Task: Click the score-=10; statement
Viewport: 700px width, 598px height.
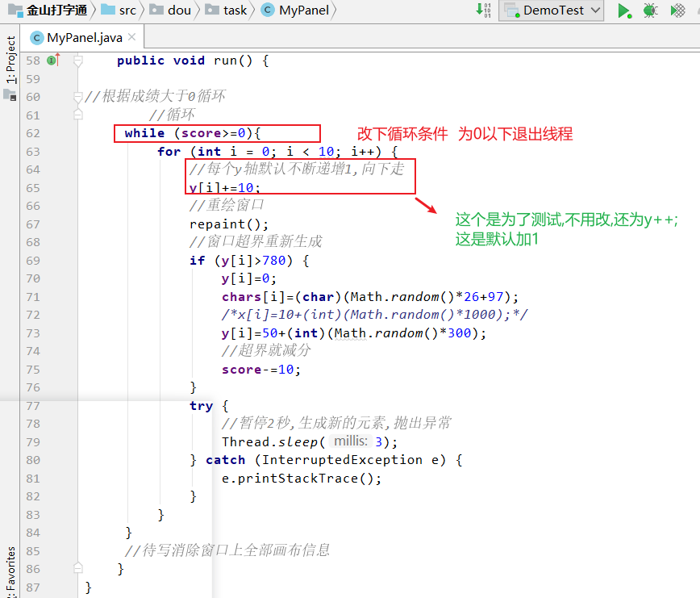Action: coord(261,370)
